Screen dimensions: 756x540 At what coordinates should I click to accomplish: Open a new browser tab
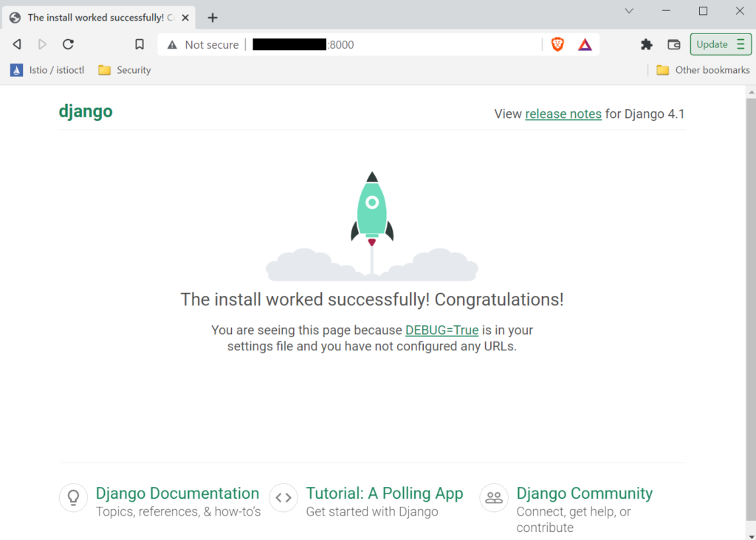click(212, 16)
